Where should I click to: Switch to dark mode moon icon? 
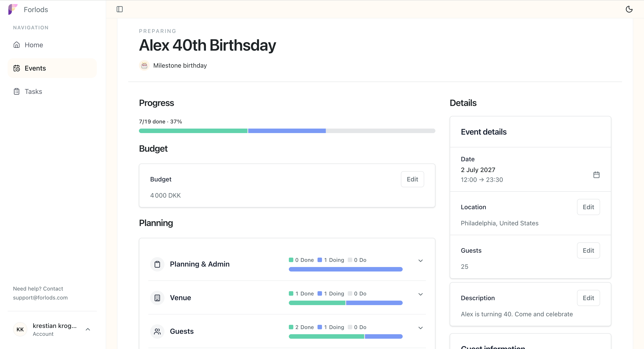[629, 9]
